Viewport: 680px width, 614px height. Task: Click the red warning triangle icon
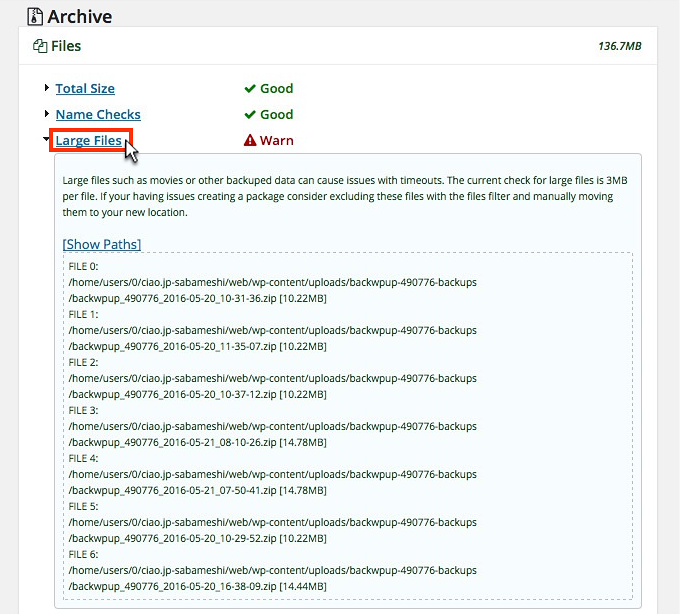[250, 140]
